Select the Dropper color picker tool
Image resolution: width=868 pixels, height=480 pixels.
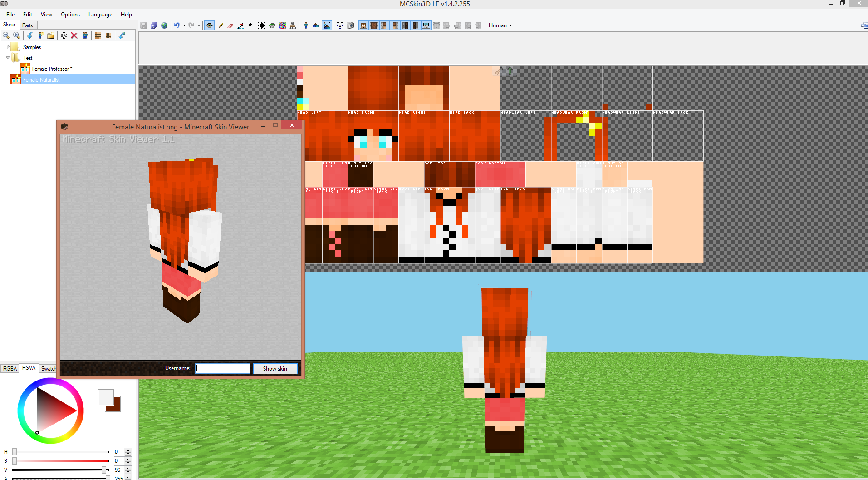pyautogui.click(x=240, y=25)
